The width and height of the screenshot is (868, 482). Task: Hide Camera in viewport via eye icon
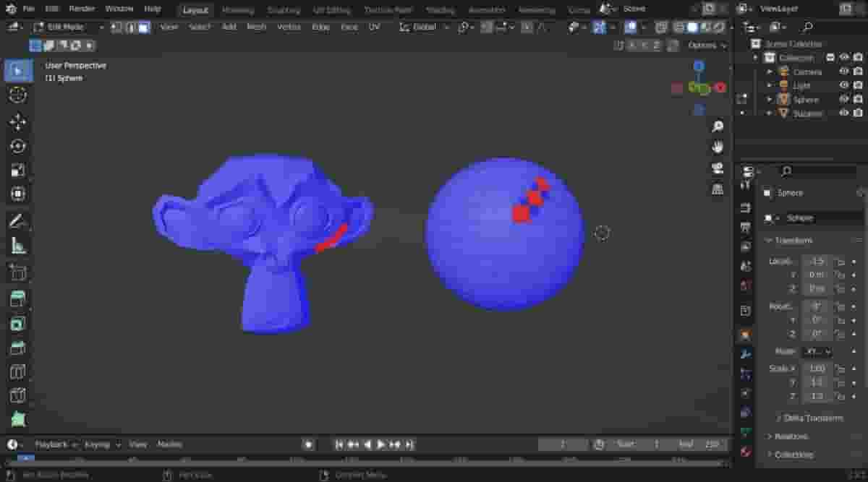click(843, 72)
